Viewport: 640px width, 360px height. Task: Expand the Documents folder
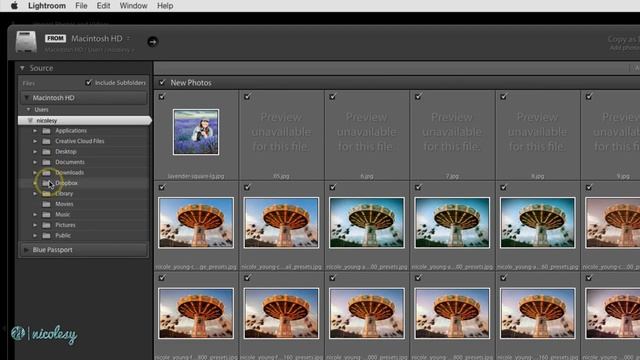tap(35, 162)
